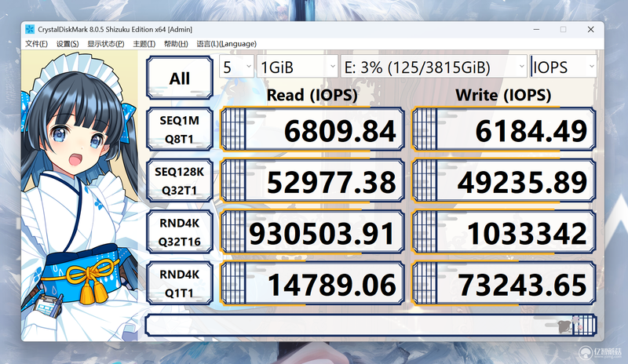Click the SEQ1M write result 6184.49
The image size is (628, 364).
504,129
